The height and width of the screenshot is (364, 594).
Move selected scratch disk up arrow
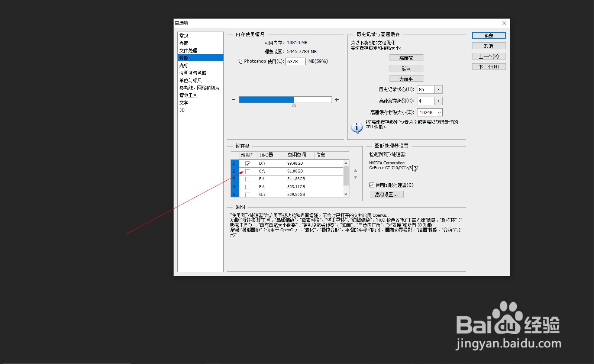tap(355, 171)
